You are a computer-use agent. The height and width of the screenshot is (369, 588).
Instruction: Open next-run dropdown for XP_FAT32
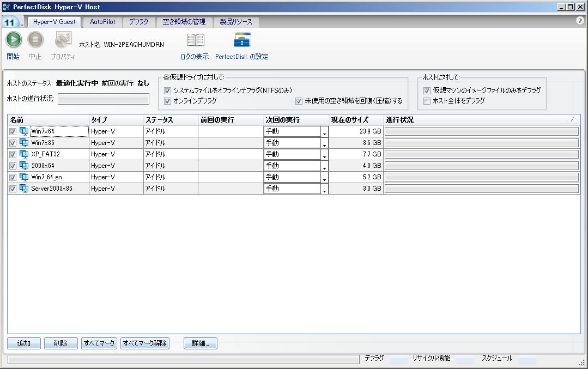324,154
